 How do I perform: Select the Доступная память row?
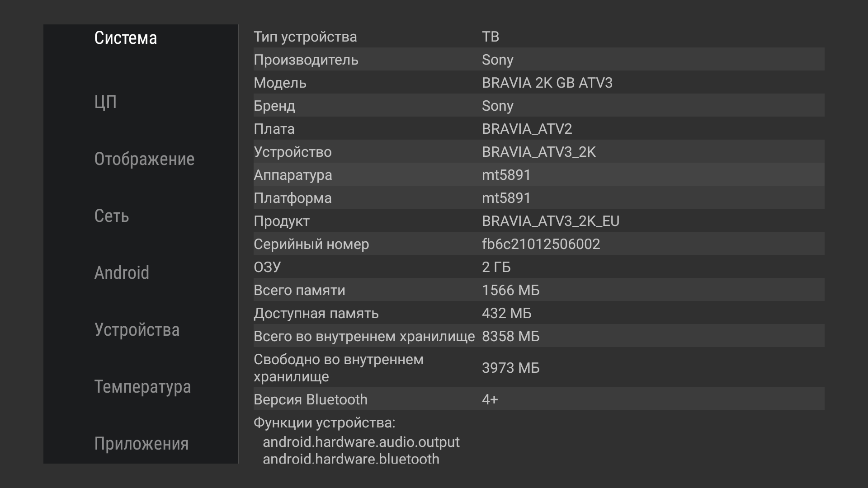click(539, 313)
